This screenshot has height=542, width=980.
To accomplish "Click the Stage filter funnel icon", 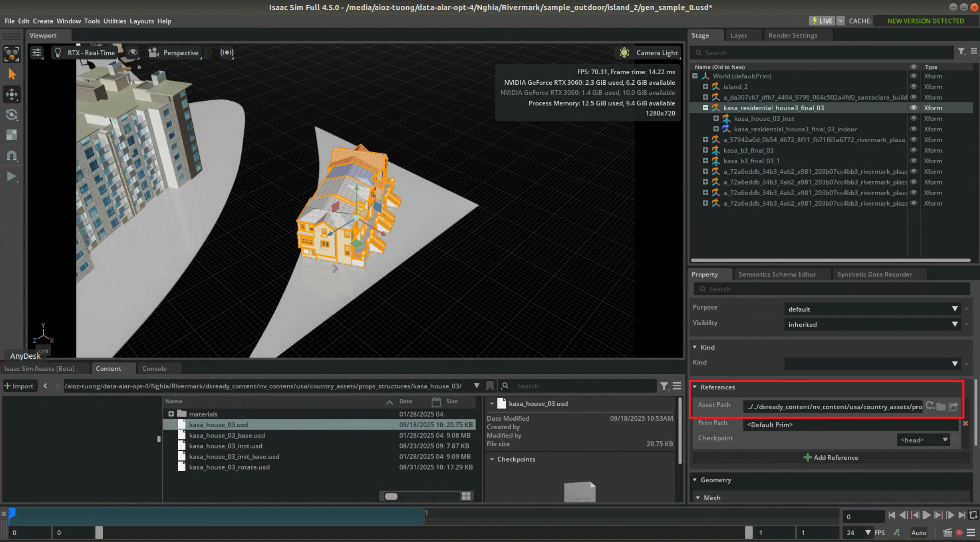I will 961,52.
